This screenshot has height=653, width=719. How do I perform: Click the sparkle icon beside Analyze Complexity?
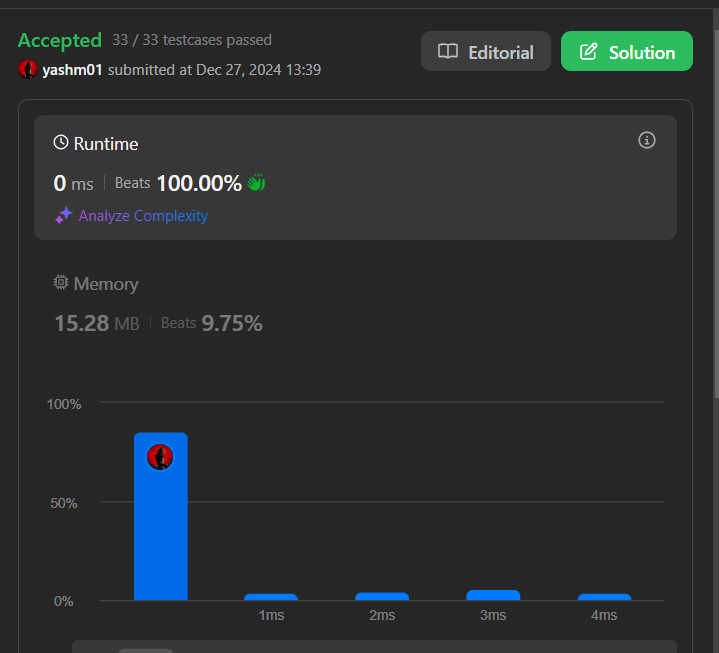point(63,215)
